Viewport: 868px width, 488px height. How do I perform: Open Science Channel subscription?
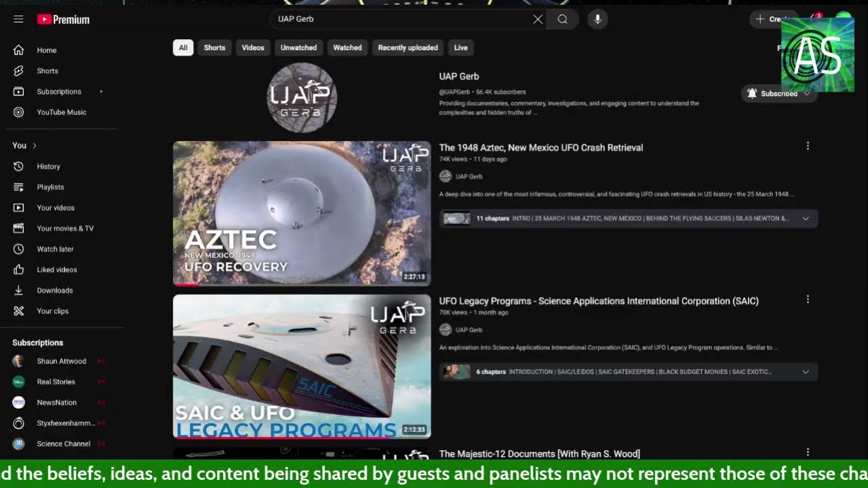64,444
